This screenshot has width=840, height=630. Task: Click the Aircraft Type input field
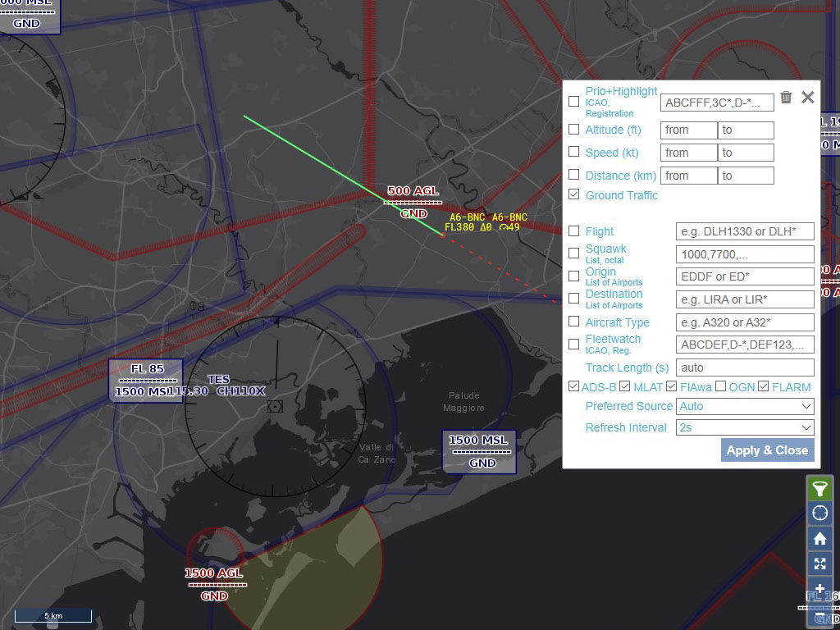point(745,322)
